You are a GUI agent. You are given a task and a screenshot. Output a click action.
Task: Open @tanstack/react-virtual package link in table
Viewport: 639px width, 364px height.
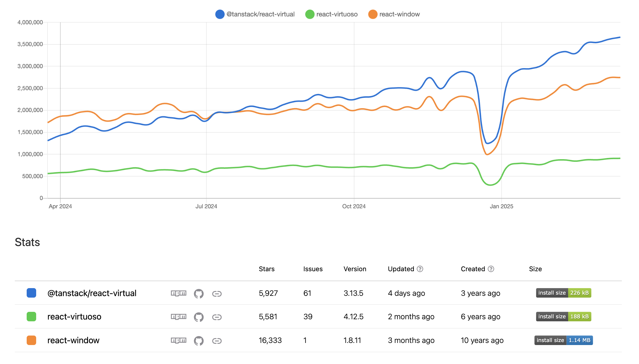(92, 293)
